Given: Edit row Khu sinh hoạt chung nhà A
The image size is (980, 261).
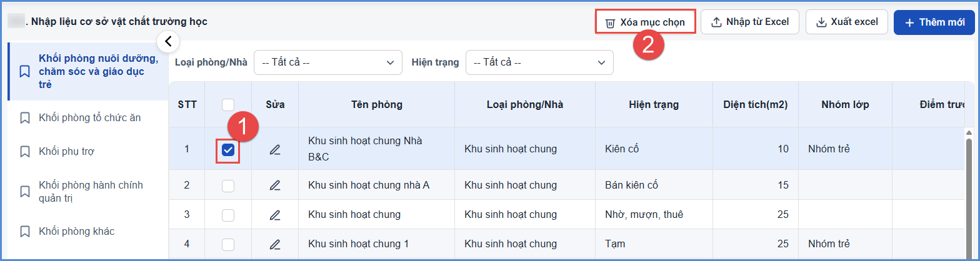Looking at the screenshot, I should [x=275, y=185].
